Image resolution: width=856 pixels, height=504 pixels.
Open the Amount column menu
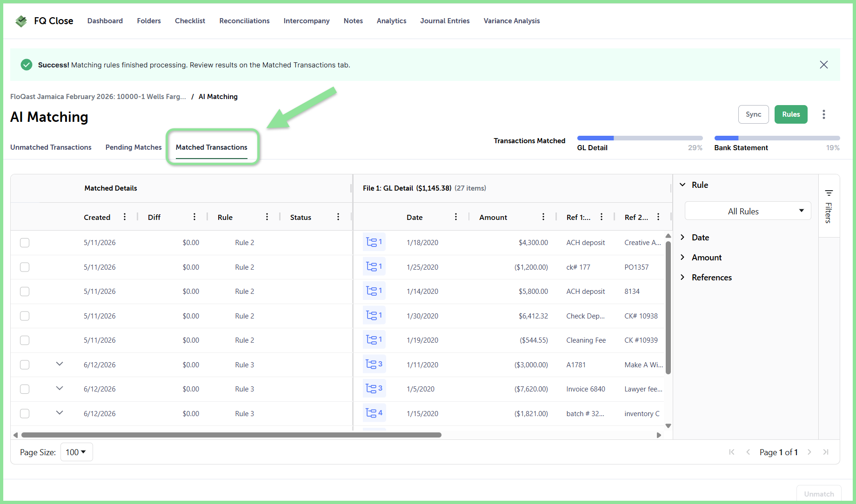pos(543,217)
